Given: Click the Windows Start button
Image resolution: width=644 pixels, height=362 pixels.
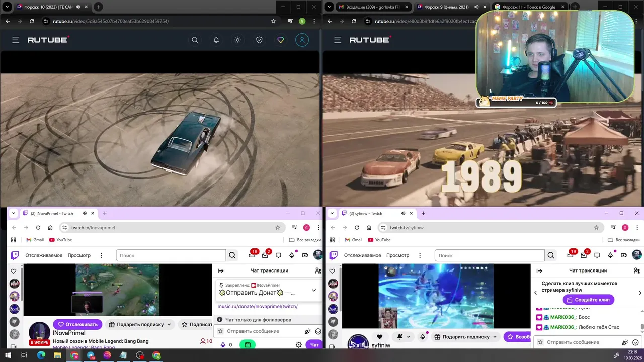Looking at the screenshot, I should (x=8, y=355).
